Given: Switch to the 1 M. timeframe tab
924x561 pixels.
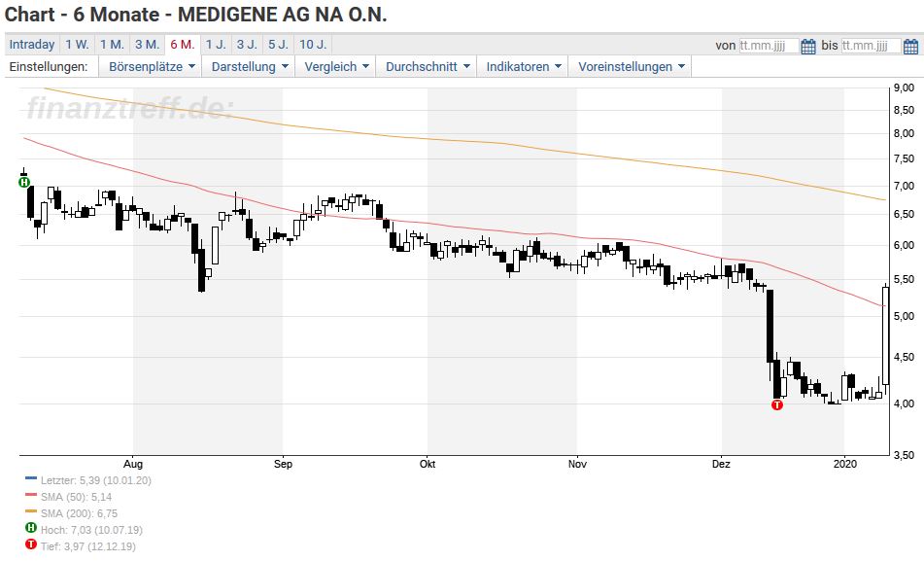Looking at the screenshot, I should 112,45.
